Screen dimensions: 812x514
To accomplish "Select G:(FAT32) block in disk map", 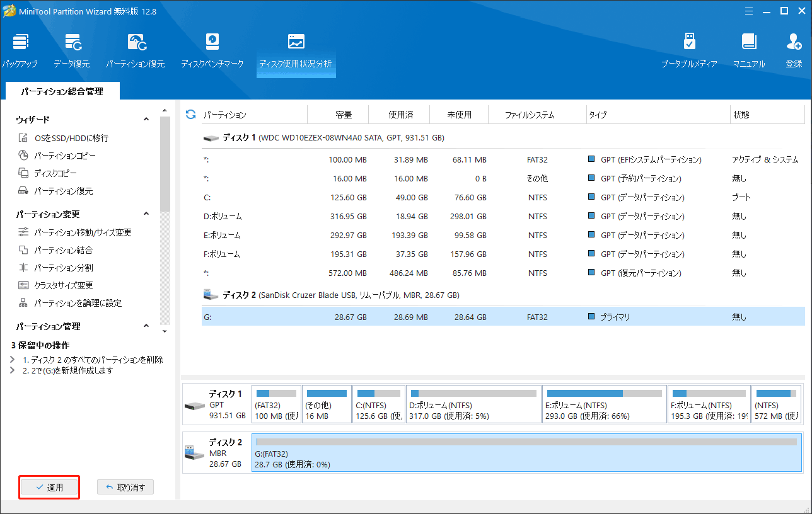I will point(526,452).
